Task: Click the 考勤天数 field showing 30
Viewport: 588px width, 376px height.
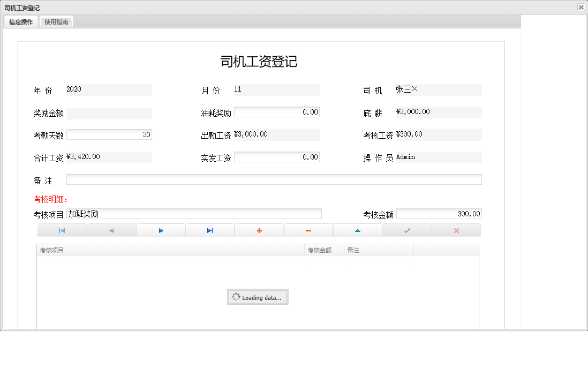Action: pos(109,134)
